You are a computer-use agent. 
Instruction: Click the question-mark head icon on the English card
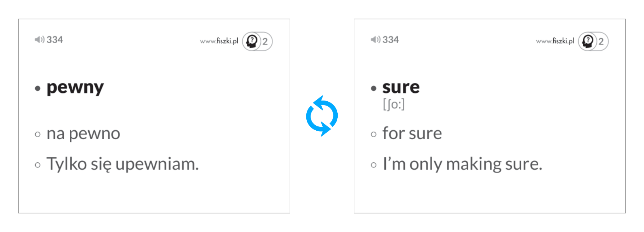[588, 41]
